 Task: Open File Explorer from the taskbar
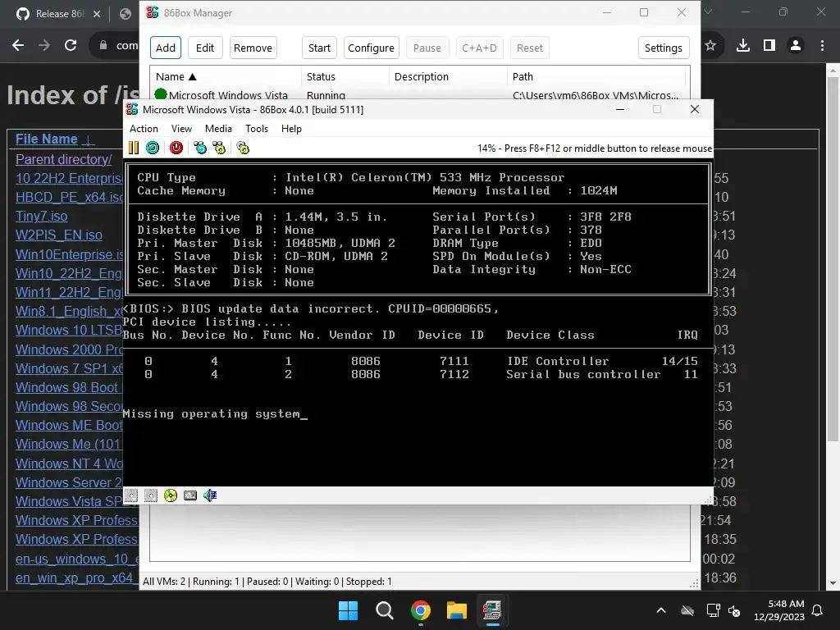click(456, 610)
